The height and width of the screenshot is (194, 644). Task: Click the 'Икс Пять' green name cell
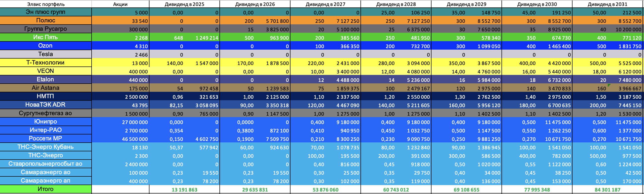45,37
